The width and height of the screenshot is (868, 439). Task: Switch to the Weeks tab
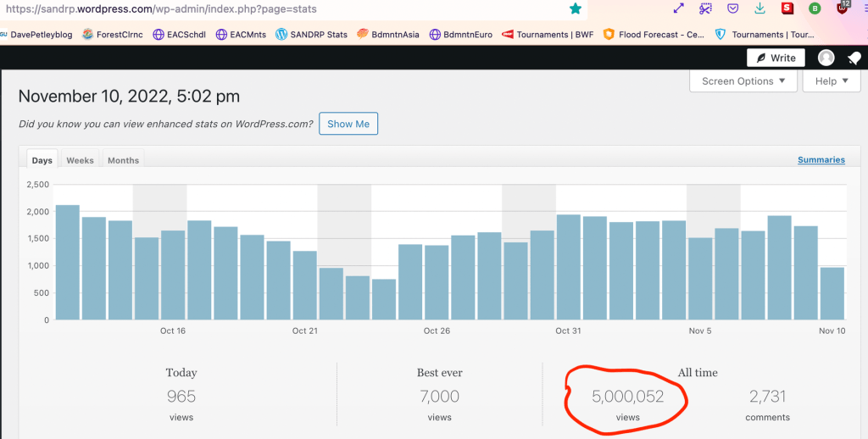[x=80, y=160]
